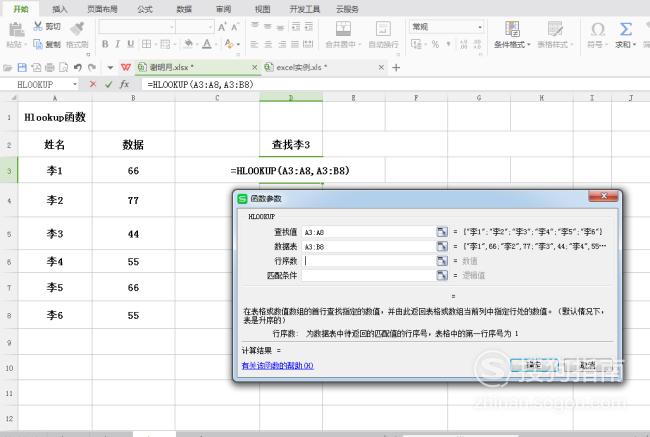Insert Symbol via Omega icon
650x437 pixels.
598,29
